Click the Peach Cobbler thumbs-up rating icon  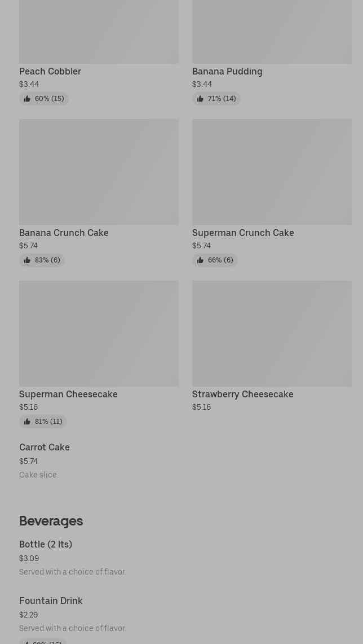(27, 99)
